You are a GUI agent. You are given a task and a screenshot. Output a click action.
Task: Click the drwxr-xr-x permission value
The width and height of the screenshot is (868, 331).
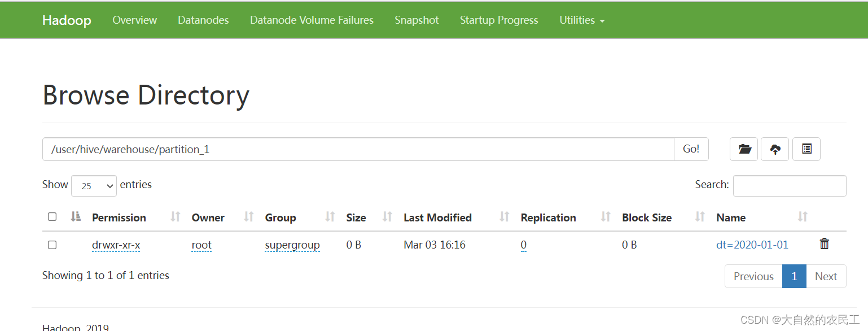116,245
